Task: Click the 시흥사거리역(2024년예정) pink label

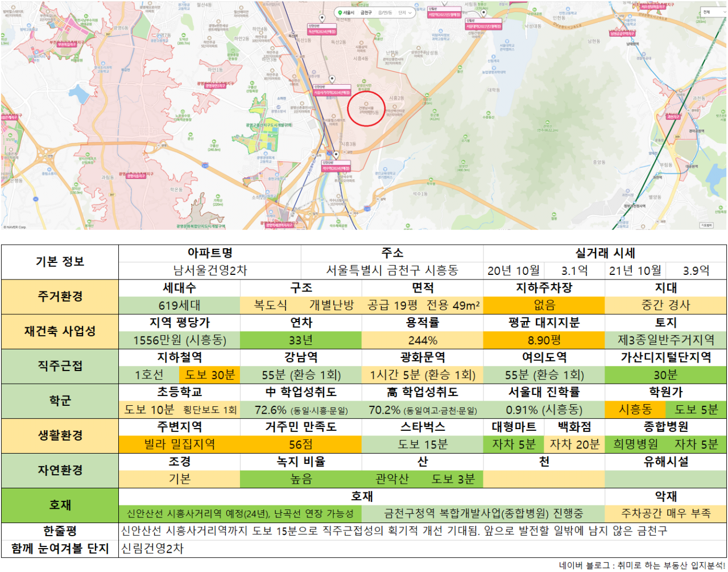Action: 332,92
